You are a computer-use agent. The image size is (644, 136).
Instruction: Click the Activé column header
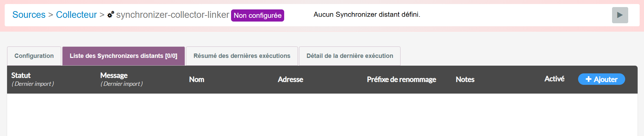554,79
